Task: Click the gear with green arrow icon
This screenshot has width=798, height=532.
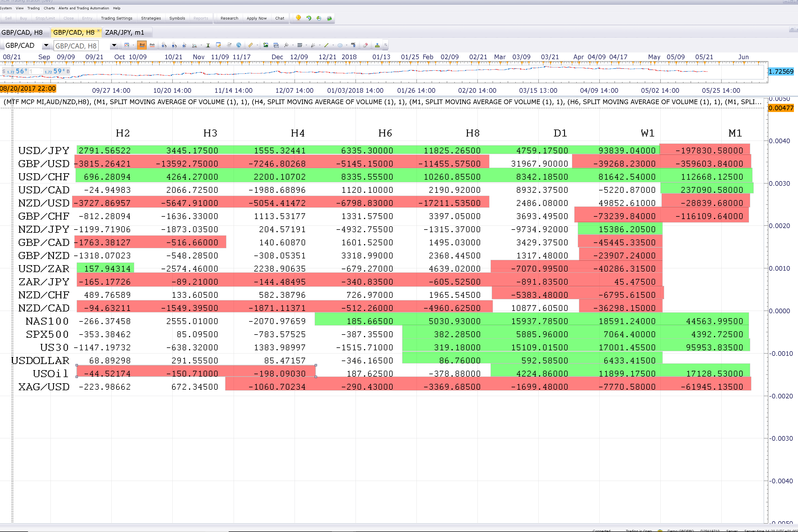Action: pos(329,18)
